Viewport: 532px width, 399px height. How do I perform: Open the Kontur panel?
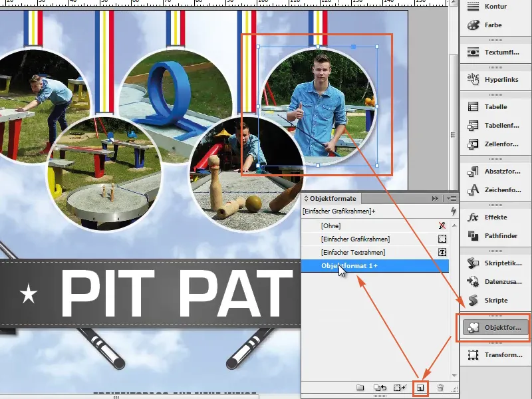(x=495, y=7)
